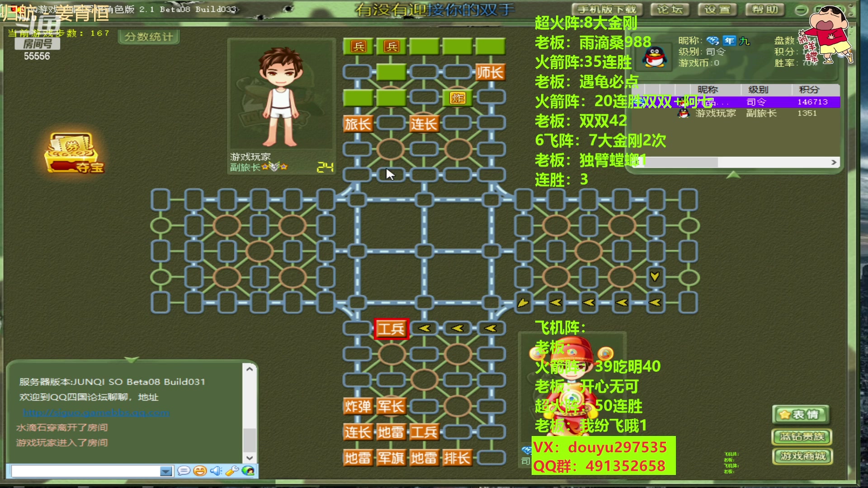Select the red highlighted 工兵 piece

(x=392, y=328)
